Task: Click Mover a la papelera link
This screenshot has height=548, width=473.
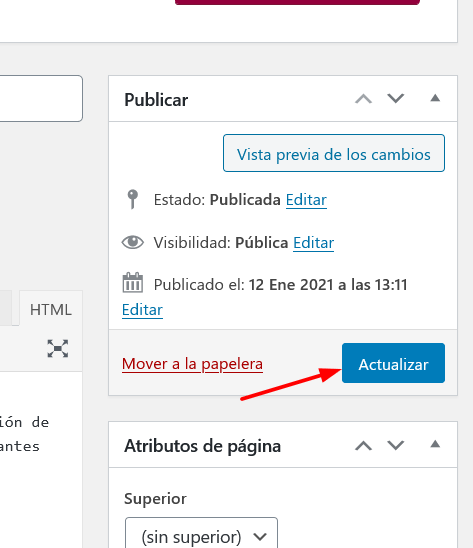Action: (192, 364)
